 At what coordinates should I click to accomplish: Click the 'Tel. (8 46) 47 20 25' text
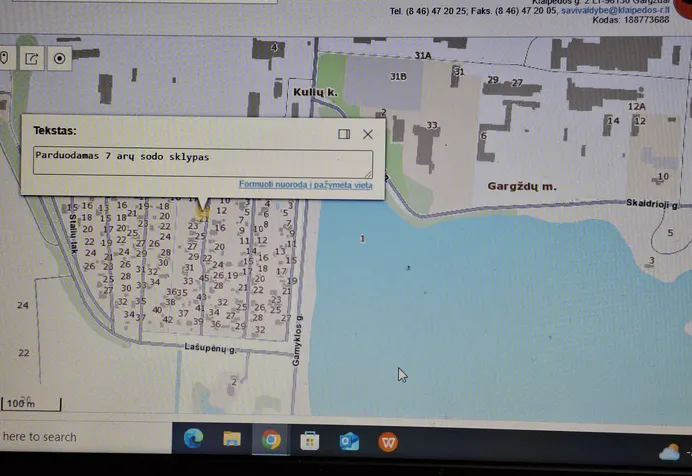(x=428, y=11)
